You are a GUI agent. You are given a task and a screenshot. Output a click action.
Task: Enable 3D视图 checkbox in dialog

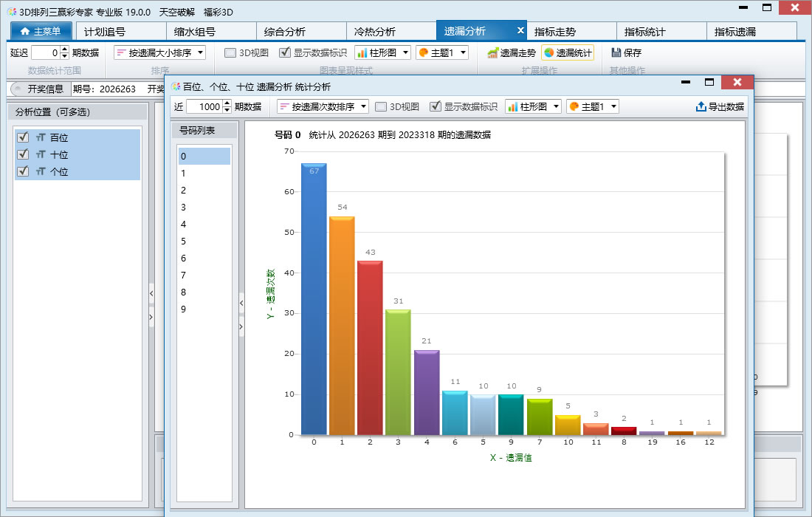click(x=381, y=106)
